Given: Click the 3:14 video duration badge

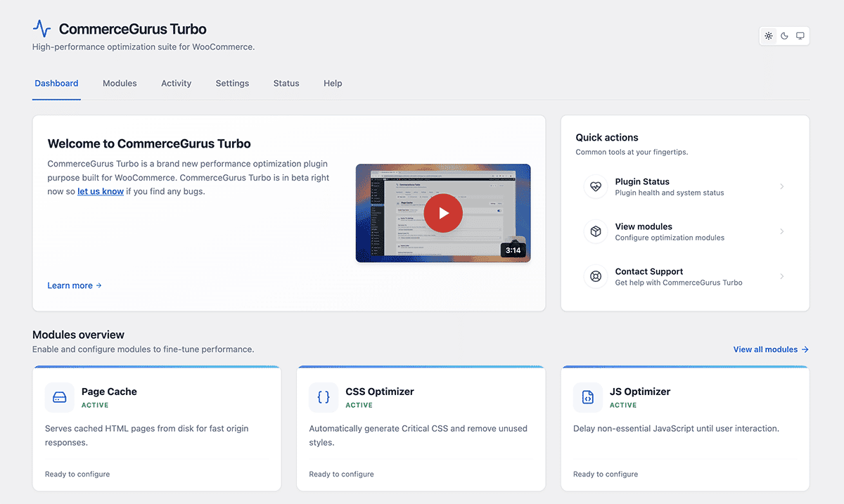Looking at the screenshot, I should click(x=513, y=250).
